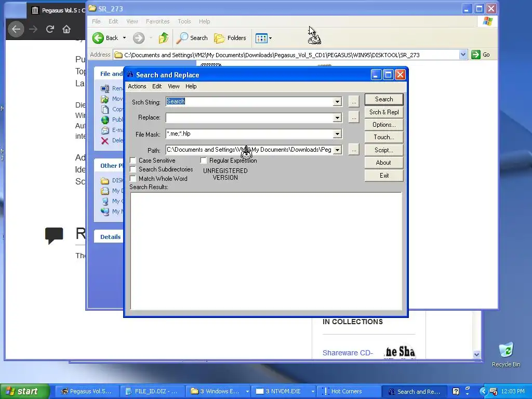Switch to FILE_ID.DIZ taskbar item
Image resolution: width=532 pixels, height=399 pixels.
tap(152, 391)
